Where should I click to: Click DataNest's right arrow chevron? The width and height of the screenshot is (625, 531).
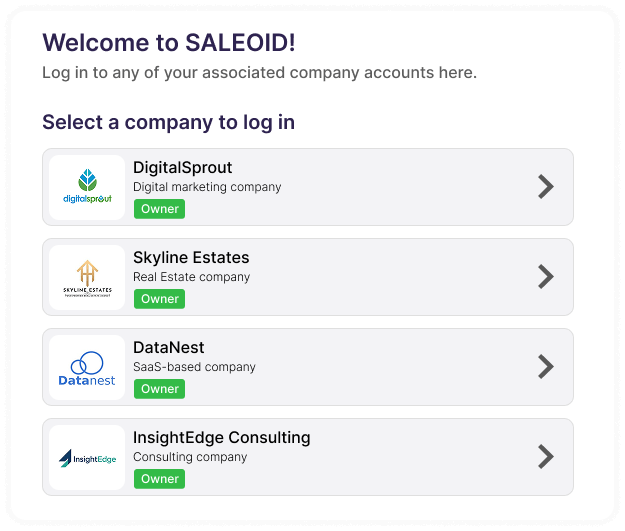click(545, 367)
